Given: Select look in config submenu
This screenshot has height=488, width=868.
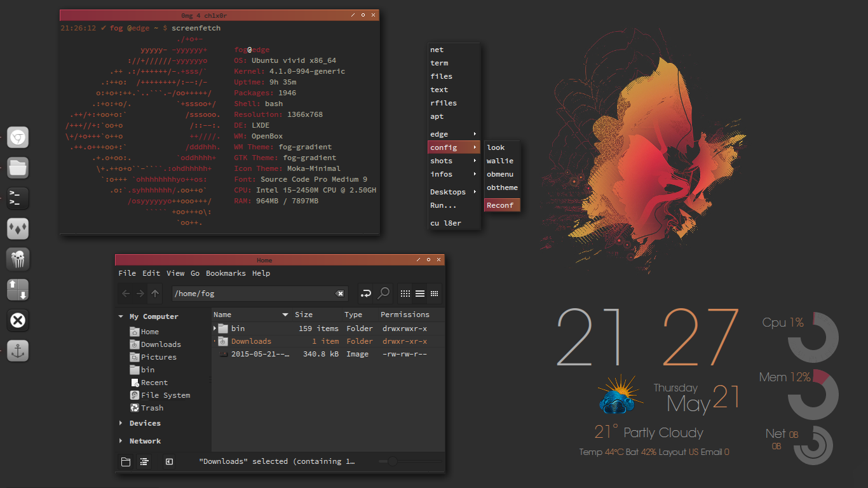Looking at the screenshot, I should click(502, 147).
